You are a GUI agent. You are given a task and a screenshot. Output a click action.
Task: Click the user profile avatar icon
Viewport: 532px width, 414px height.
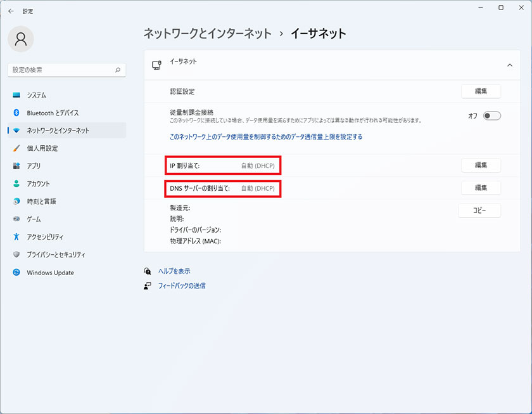pos(21,39)
